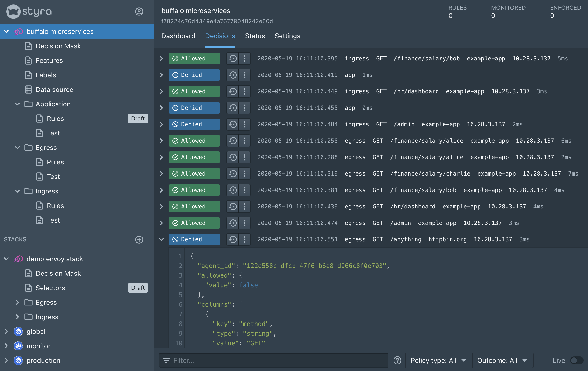Open Decision Mask under buffalo microservices

[58, 46]
